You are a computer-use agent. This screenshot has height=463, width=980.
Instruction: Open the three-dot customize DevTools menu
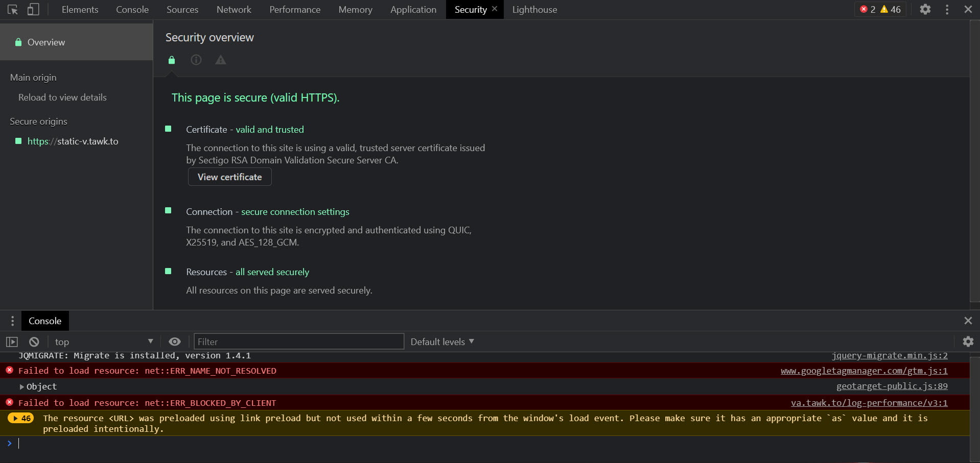point(947,10)
